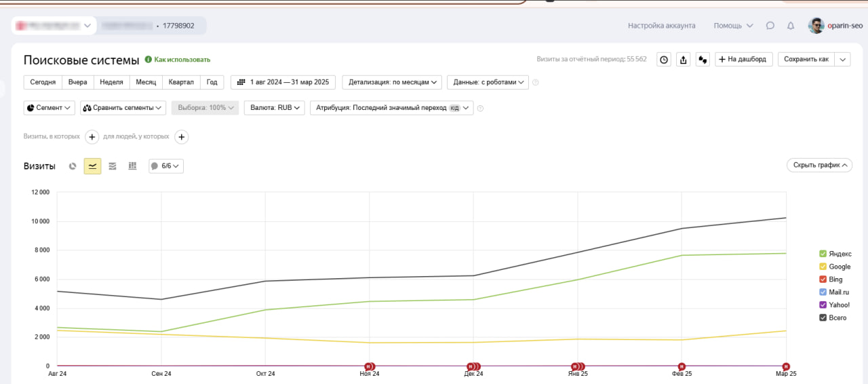The image size is (868, 384).
Task: Select the line chart view icon
Action: point(92,166)
